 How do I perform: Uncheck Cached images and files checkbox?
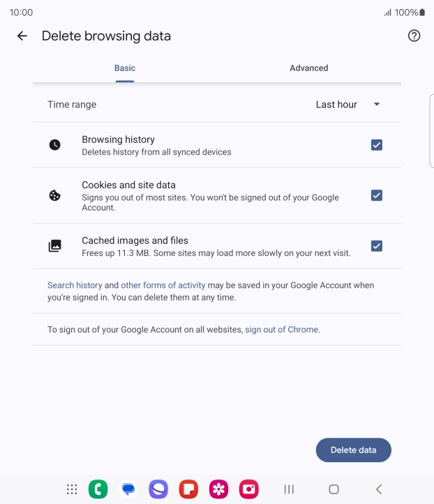tap(377, 246)
